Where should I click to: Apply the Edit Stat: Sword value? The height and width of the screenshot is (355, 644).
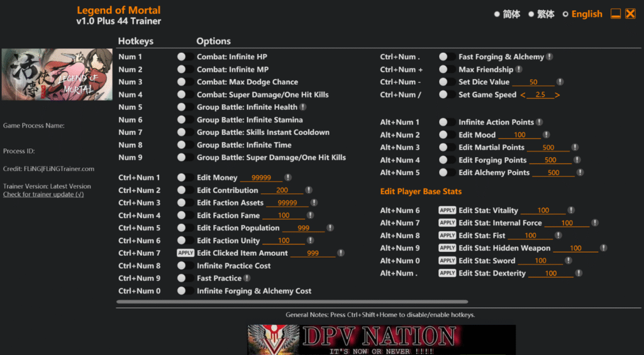(x=447, y=261)
